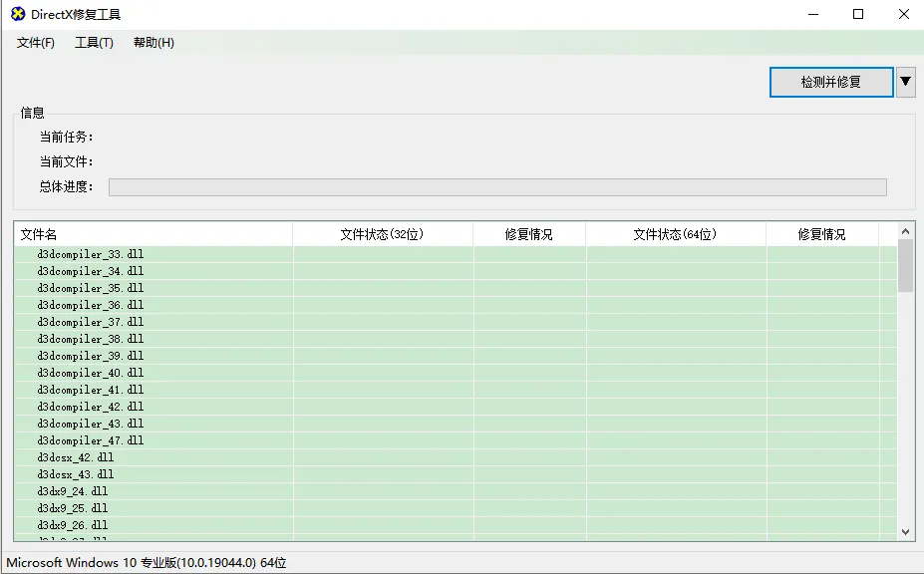
Task: Click the list scrollbar down arrow
Action: tap(906, 531)
